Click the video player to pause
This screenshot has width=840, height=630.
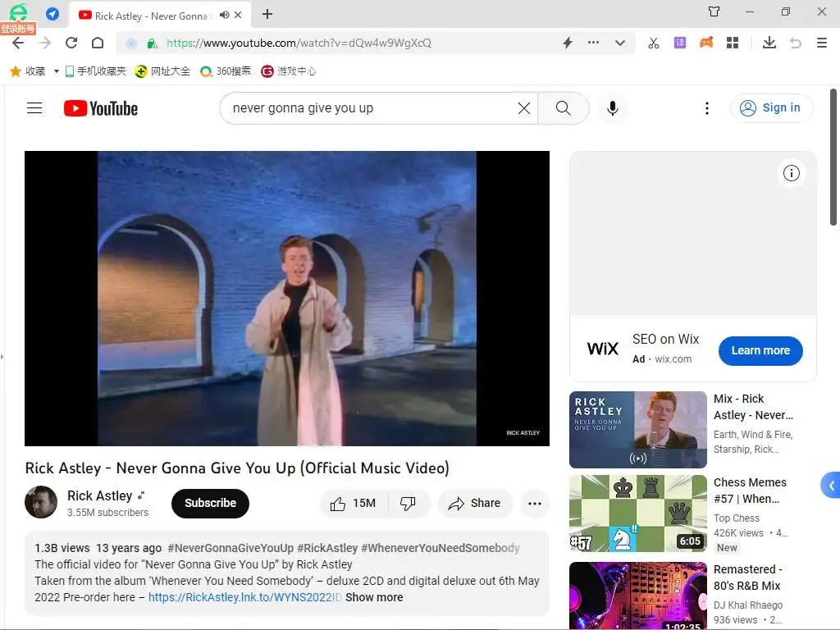point(287,299)
